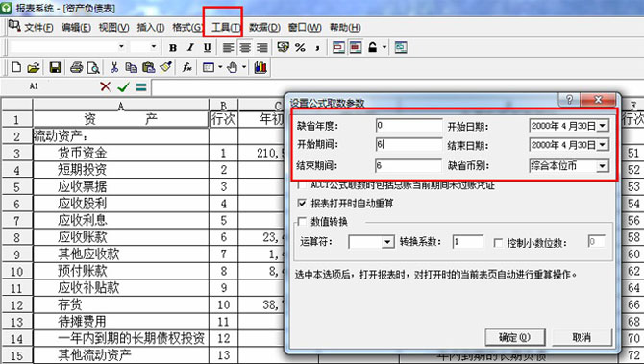
Task: Save the report with floppy icon
Action: (55, 67)
